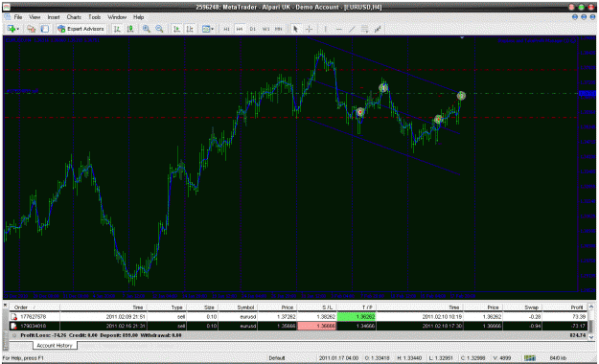The image size is (599, 364).
Task: Switch to the H4 timeframe
Action: (x=240, y=29)
